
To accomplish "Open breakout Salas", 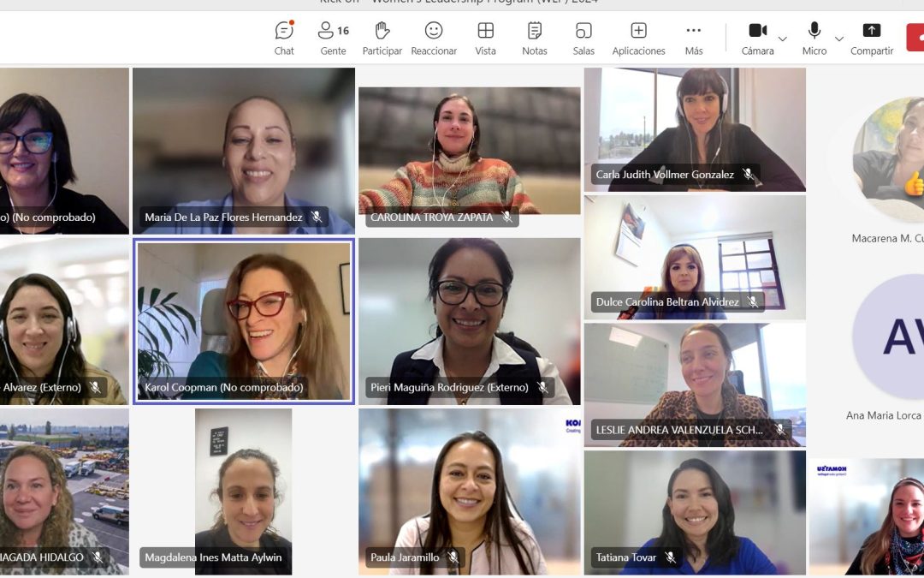I will pos(583,39).
